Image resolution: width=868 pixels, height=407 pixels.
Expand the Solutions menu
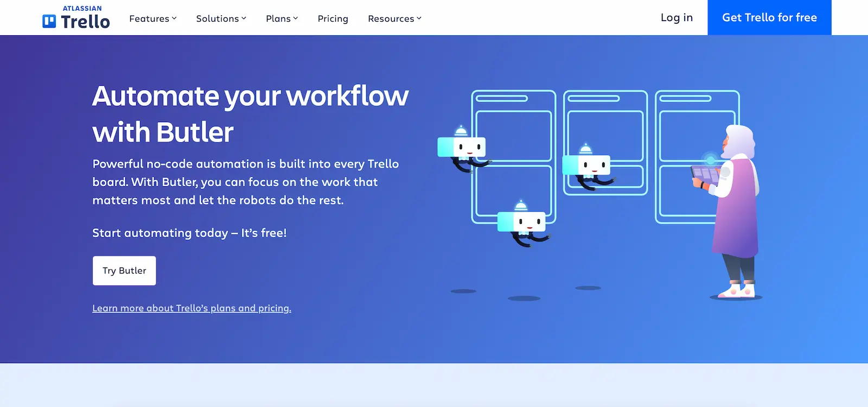[x=221, y=18]
